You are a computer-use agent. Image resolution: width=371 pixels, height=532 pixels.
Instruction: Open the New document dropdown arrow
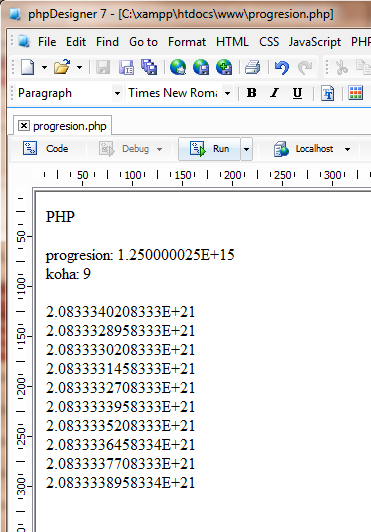(x=44, y=68)
